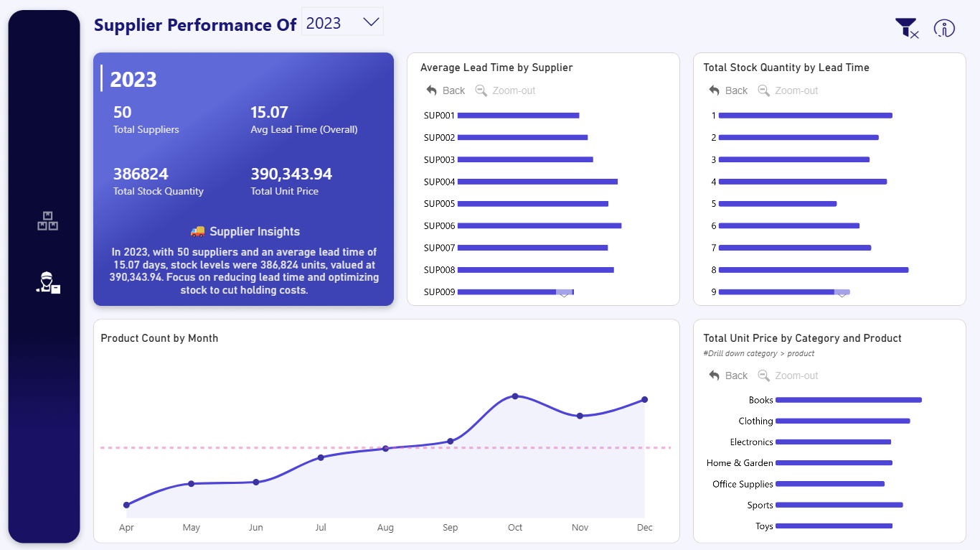Click the Nov month axis label
This screenshot has width=980, height=550.
pyautogui.click(x=580, y=528)
